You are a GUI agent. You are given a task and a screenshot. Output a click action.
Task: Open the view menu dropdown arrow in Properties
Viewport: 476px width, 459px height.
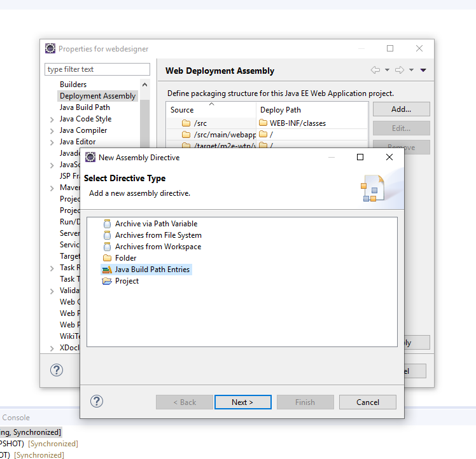423,70
